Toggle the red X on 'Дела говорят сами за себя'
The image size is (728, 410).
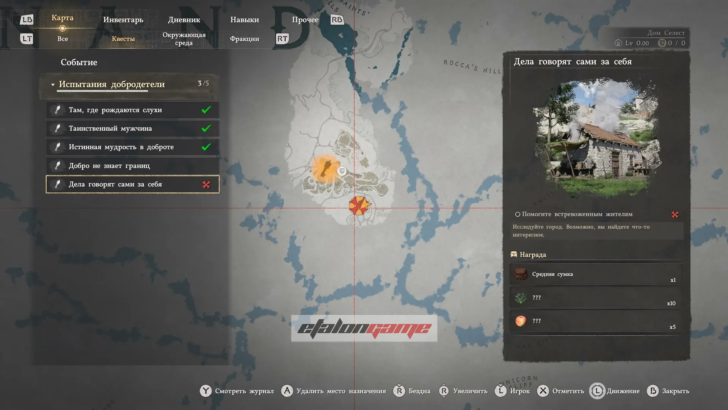pyautogui.click(x=205, y=185)
